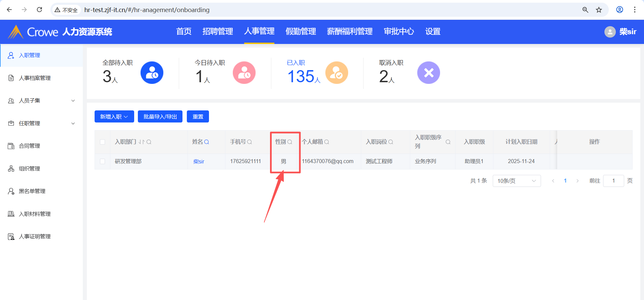Click the orange 已入职 icon
Screen dimensions: 644x300
tap(336, 73)
